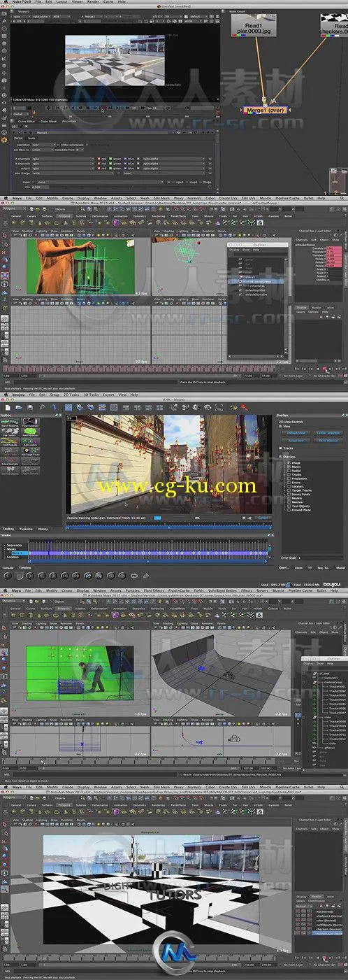Screen dimensions: 348x980
Task: Open the Console tab in boujou
Action: (x=7, y=569)
